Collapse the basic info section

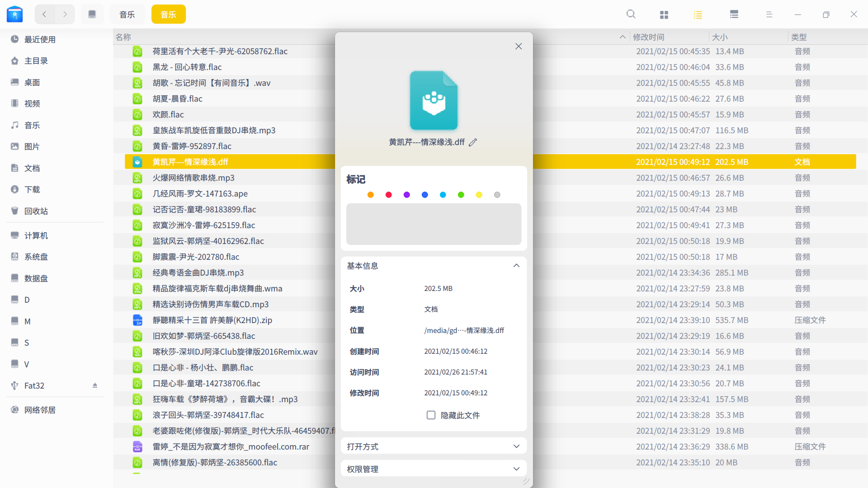tap(516, 266)
